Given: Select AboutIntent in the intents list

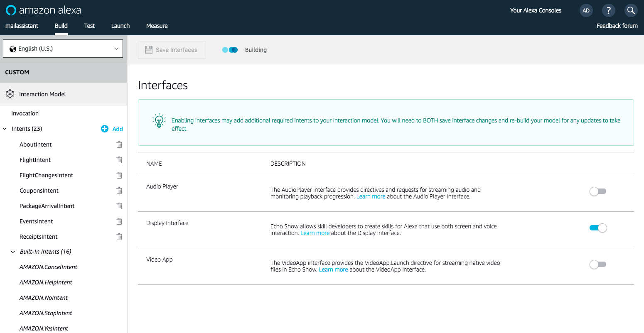Looking at the screenshot, I should point(36,144).
